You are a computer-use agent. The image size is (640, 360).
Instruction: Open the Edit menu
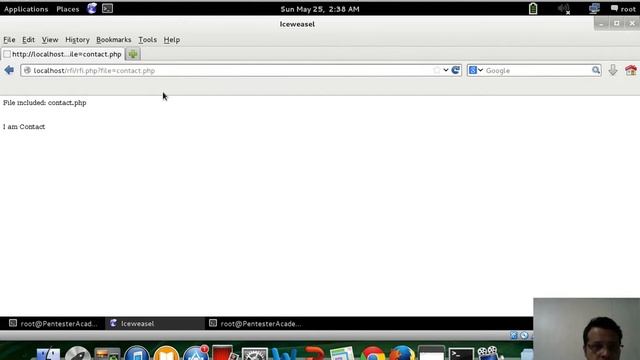pyautogui.click(x=28, y=40)
